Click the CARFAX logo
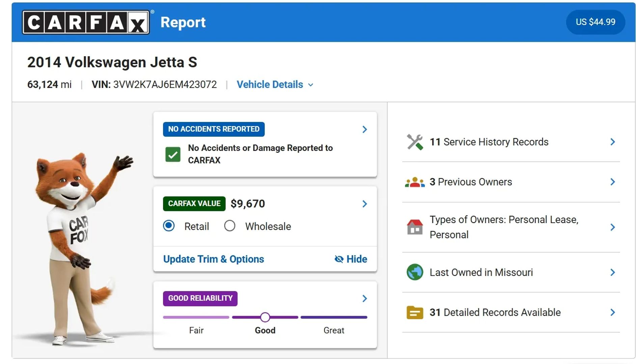Image resolution: width=636 pixels, height=364 pixels. 86,22
